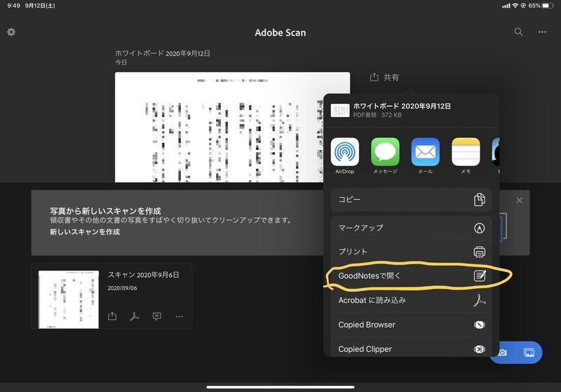
Task: Open more options for スキャン 2020年9月6日
Action: coord(180,316)
